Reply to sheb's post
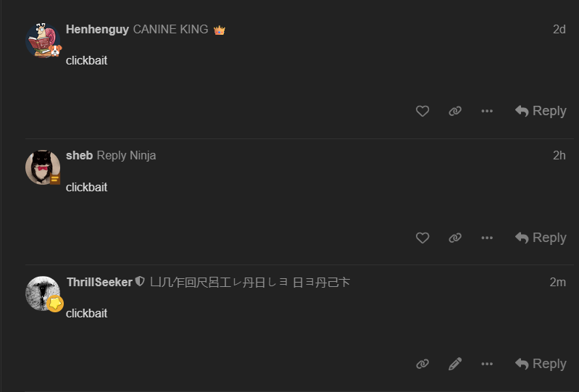Viewport: 579px width, 392px height. pos(541,238)
